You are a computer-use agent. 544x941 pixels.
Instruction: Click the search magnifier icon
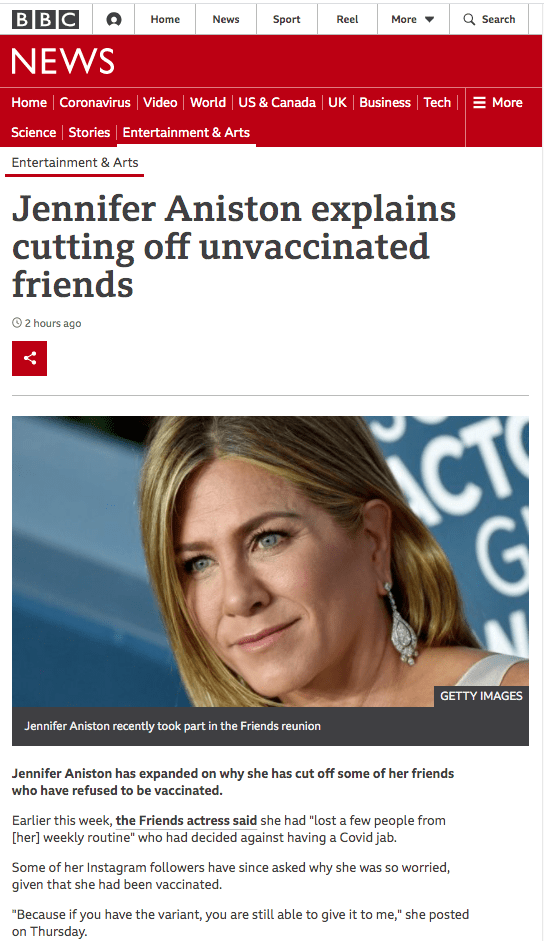(x=469, y=19)
